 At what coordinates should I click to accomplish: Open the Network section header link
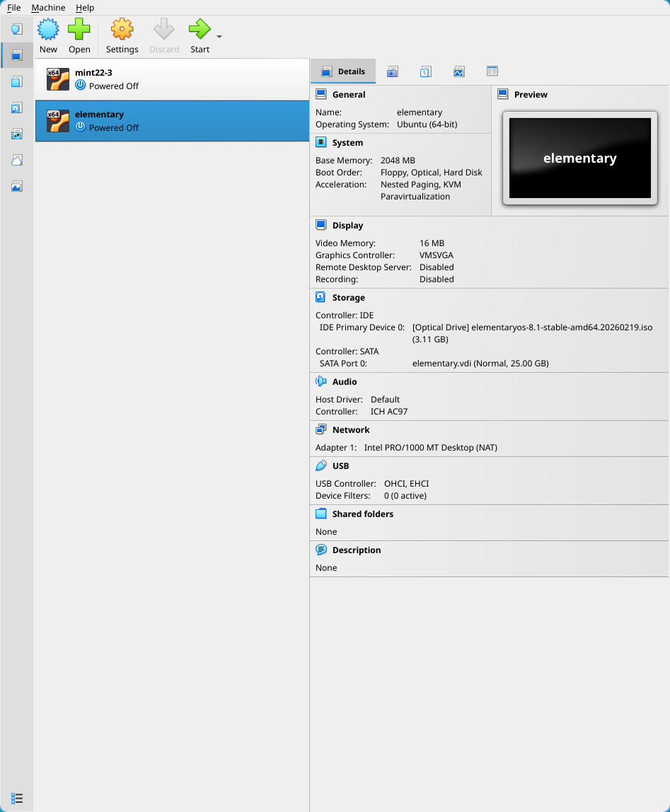pyautogui.click(x=351, y=430)
